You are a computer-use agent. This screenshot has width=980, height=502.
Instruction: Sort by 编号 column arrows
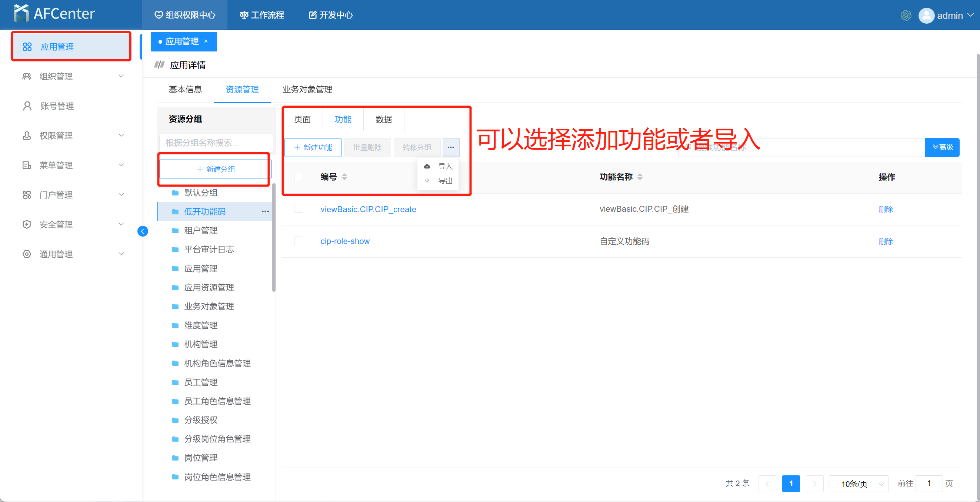(x=344, y=177)
